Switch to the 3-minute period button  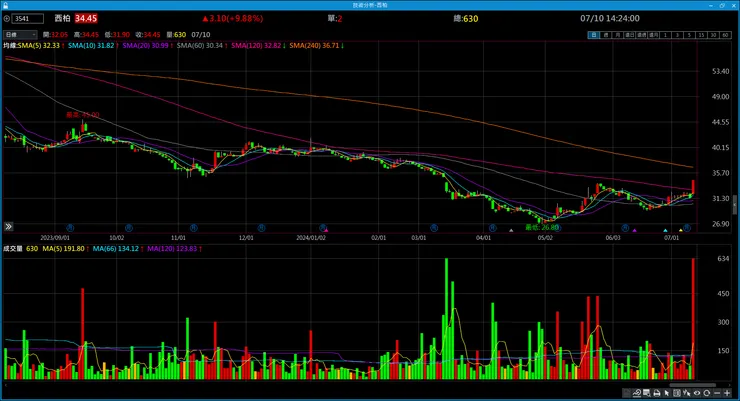677,35
